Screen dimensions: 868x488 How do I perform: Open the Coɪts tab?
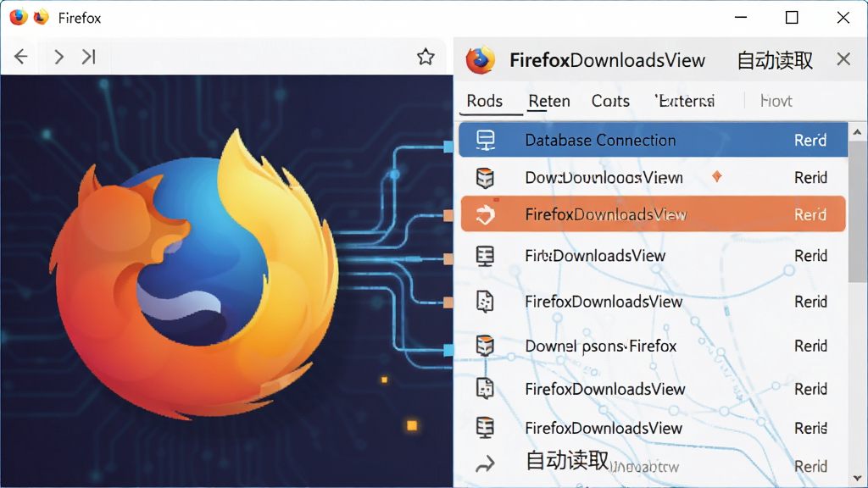pyautogui.click(x=610, y=101)
